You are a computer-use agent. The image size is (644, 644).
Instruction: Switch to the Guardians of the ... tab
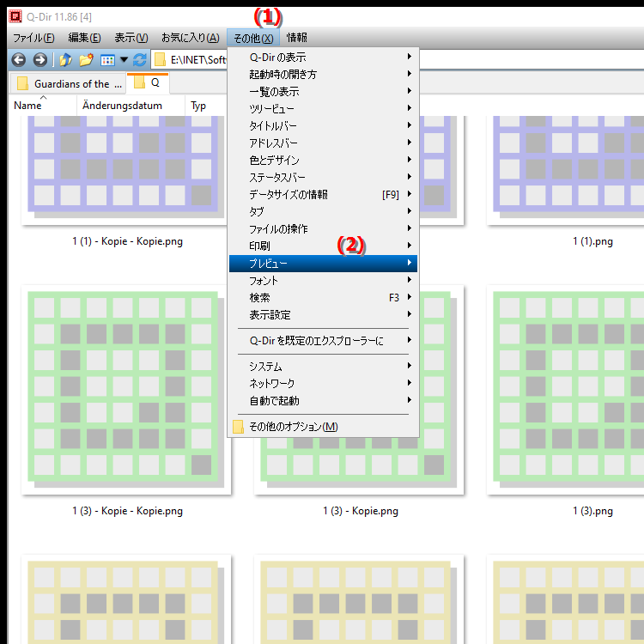[x=68, y=84]
